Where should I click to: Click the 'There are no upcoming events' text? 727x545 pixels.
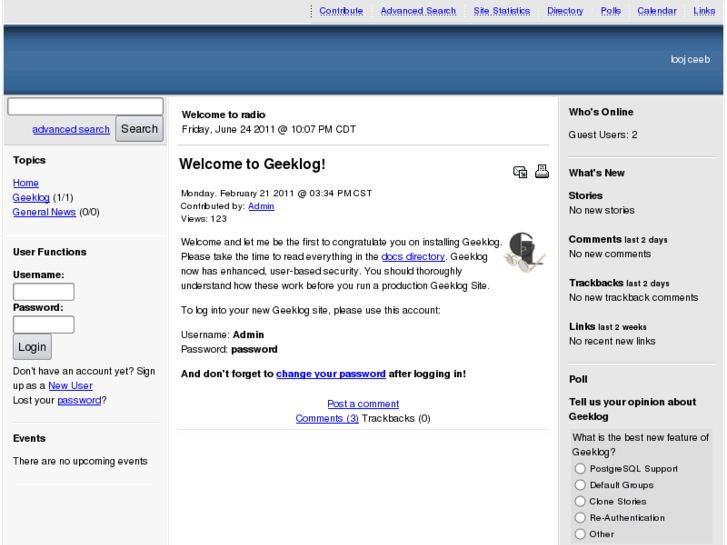point(80,461)
